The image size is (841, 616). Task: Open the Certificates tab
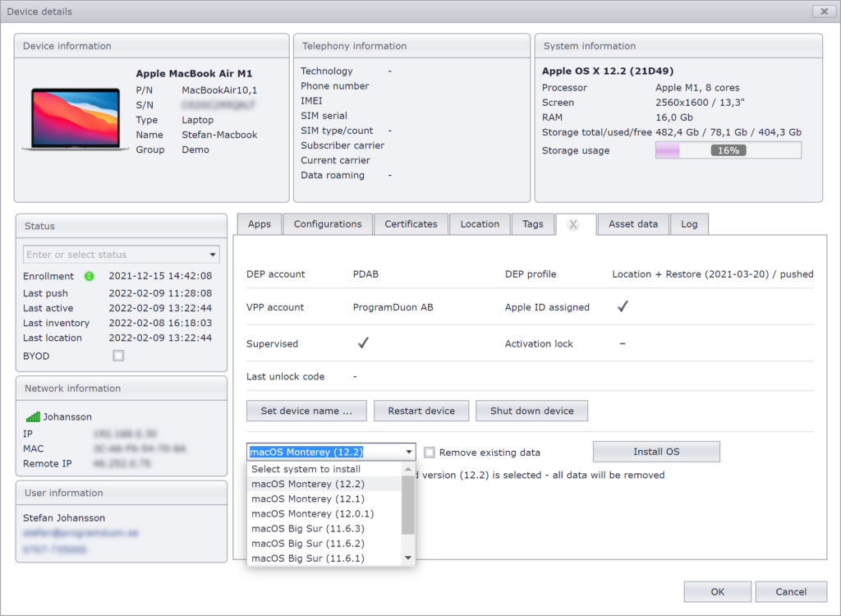tap(411, 224)
